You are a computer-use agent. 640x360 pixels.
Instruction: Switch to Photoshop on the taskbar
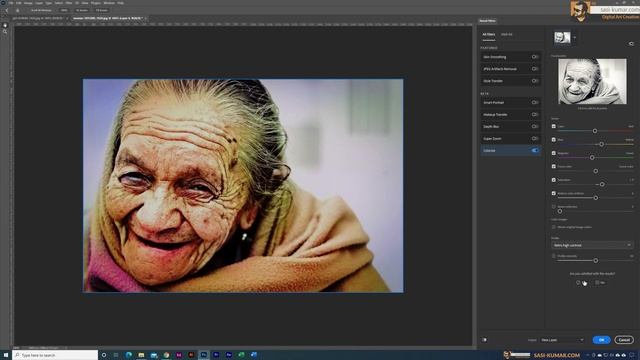[x=204, y=355]
